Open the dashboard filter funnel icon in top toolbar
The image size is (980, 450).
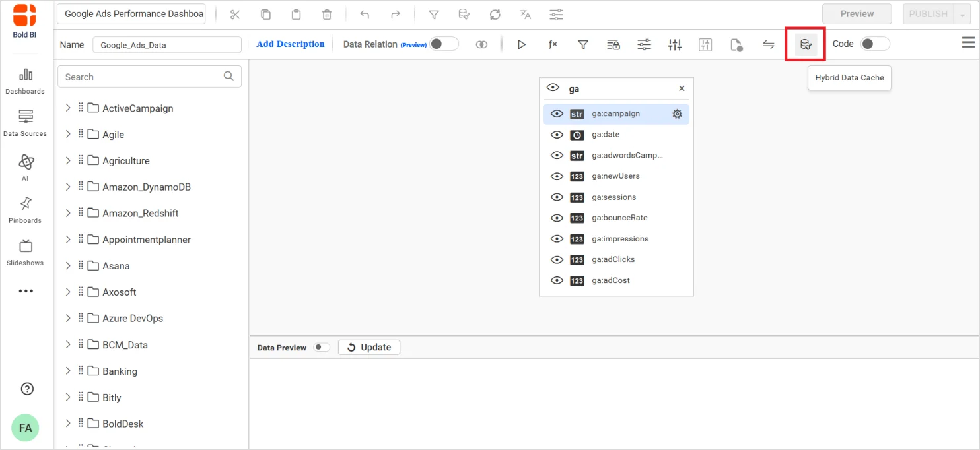point(434,14)
